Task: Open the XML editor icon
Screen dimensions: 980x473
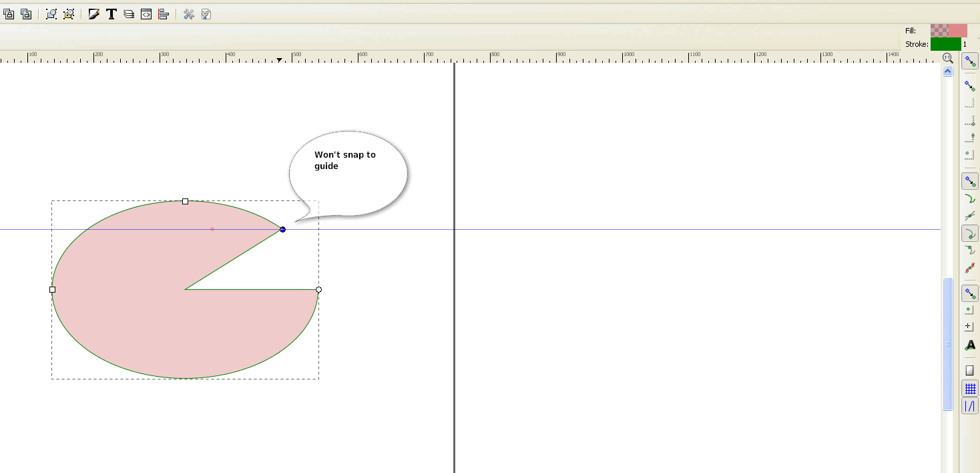Action: [x=146, y=14]
